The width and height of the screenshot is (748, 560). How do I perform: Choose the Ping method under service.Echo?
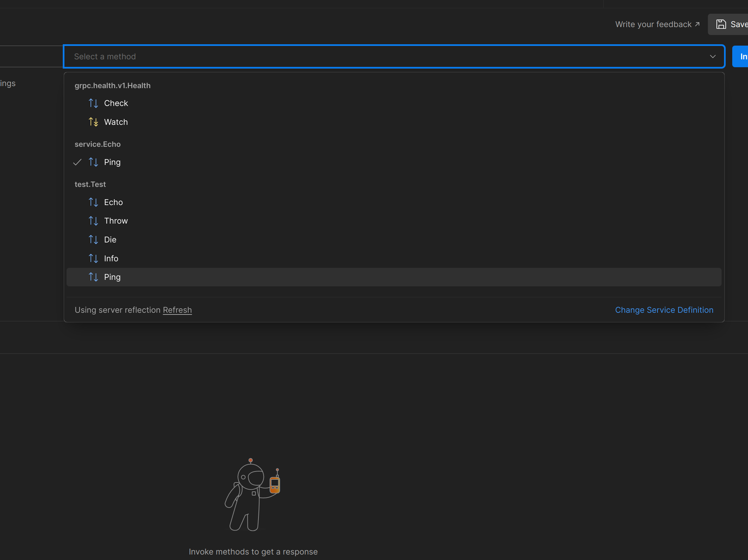pos(112,162)
